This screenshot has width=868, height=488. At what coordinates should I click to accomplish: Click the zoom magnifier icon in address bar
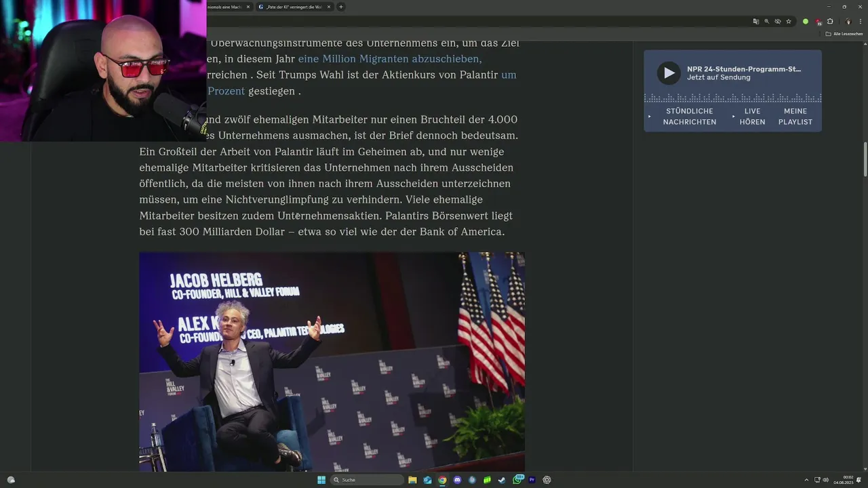767,22
